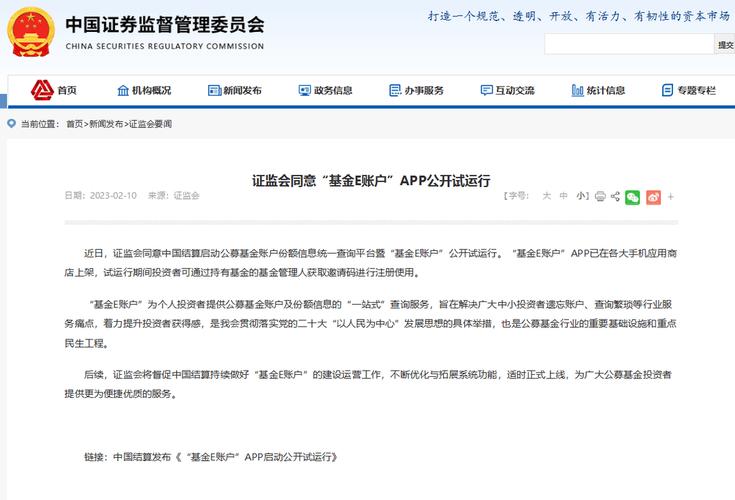Viewport: 735px width, 500px height.
Task: Click the newspaper icon beside 新闻发布
Action: [214, 90]
